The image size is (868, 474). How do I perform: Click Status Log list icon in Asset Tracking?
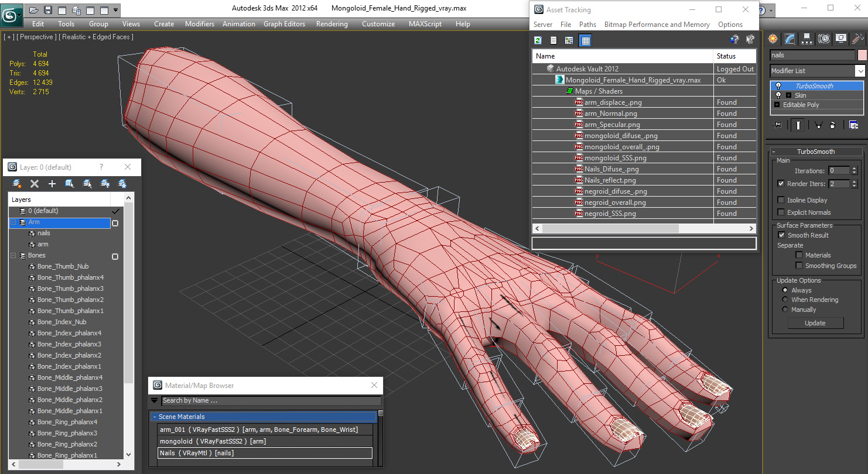click(x=553, y=40)
